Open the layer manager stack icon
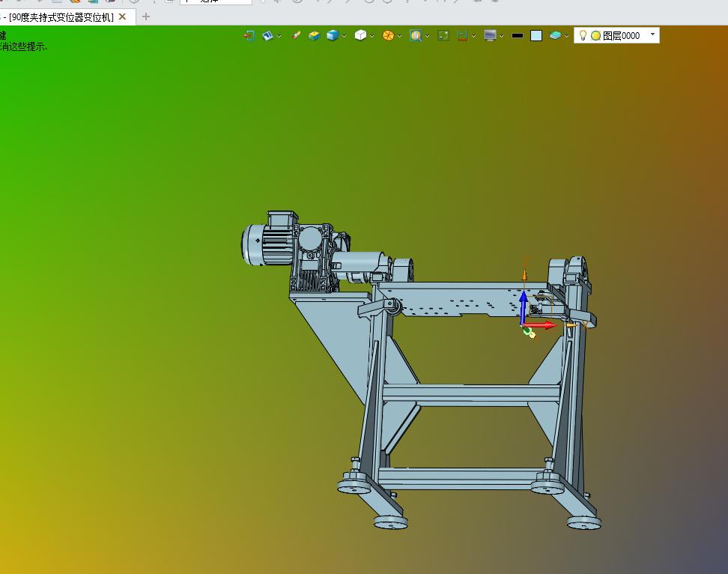This screenshot has width=728, height=574. [x=555, y=36]
